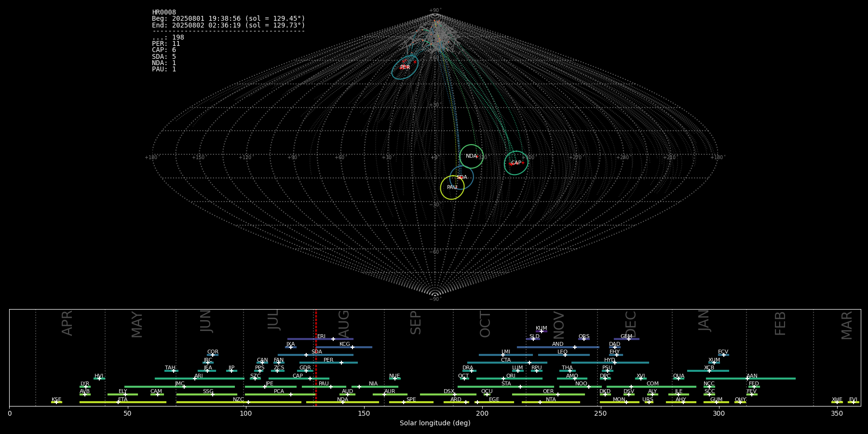
Task: Click the COM shower label in timeline
Action: pos(652,384)
